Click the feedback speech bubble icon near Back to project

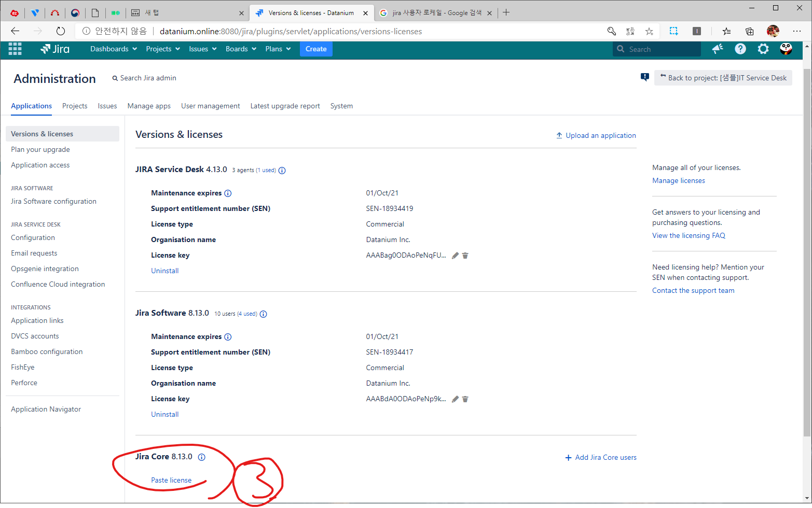(x=645, y=77)
